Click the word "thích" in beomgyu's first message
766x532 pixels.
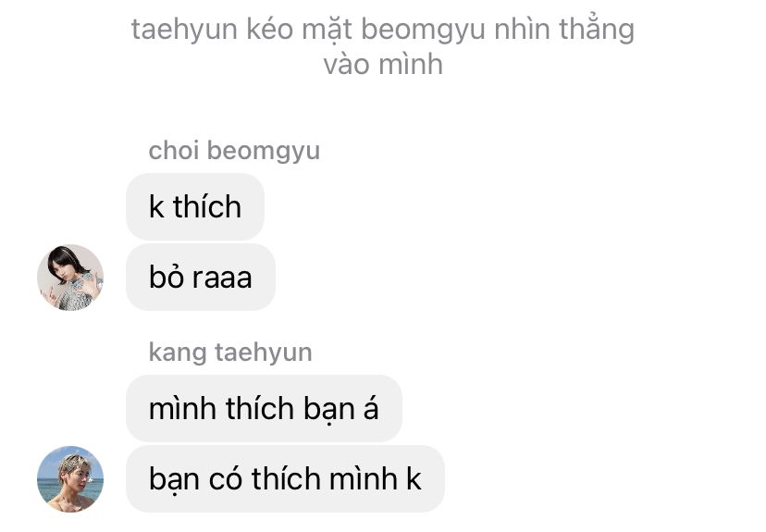tap(207, 206)
